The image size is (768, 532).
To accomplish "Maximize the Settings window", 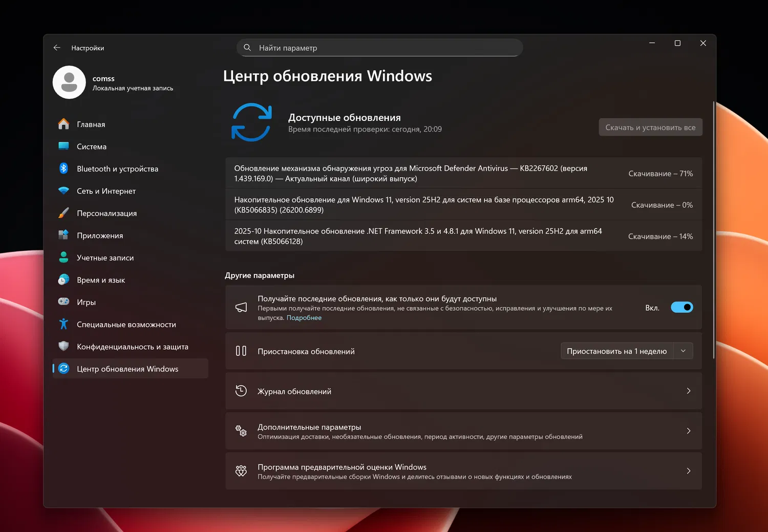I will [677, 43].
